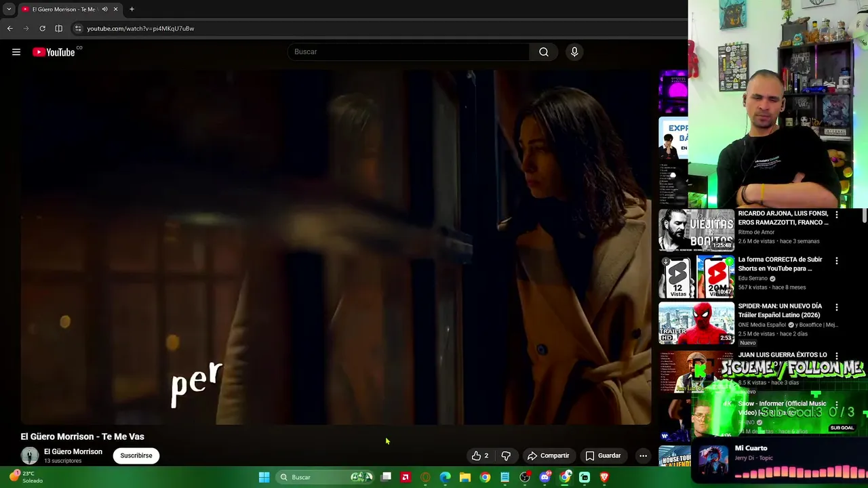Go back in browser history
Viewport: 868px width, 488px height.
coord(9,28)
